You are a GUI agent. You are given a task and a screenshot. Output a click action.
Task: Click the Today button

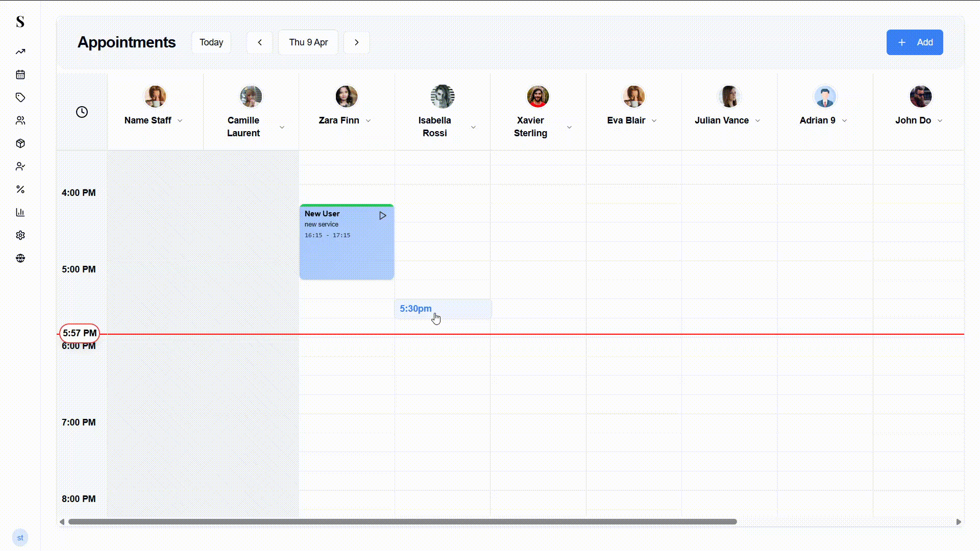[211, 42]
